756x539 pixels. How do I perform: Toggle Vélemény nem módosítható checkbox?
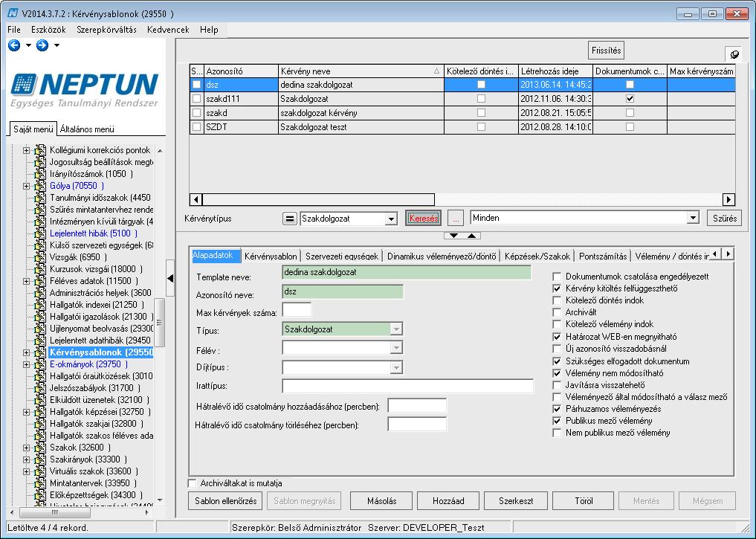557,373
